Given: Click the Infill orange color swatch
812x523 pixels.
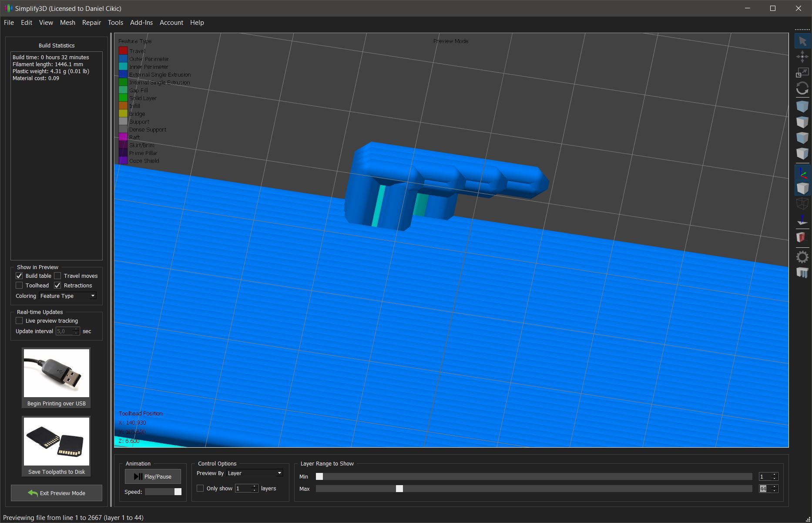Looking at the screenshot, I should click(x=123, y=105).
